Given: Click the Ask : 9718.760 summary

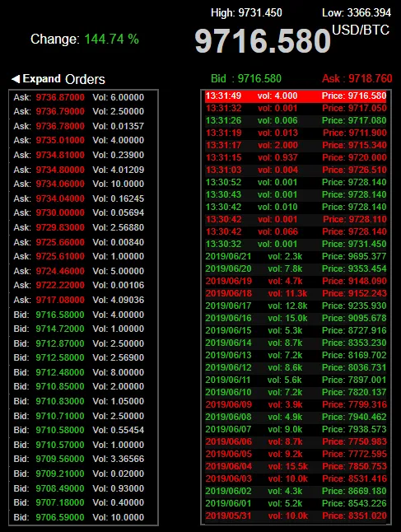Looking at the screenshot, I should pos(357,79).
